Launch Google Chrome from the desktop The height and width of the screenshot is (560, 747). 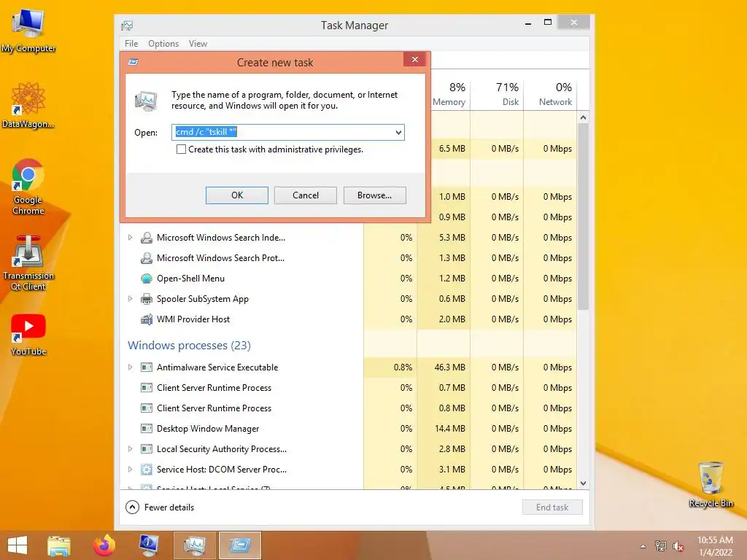[28, 187]
